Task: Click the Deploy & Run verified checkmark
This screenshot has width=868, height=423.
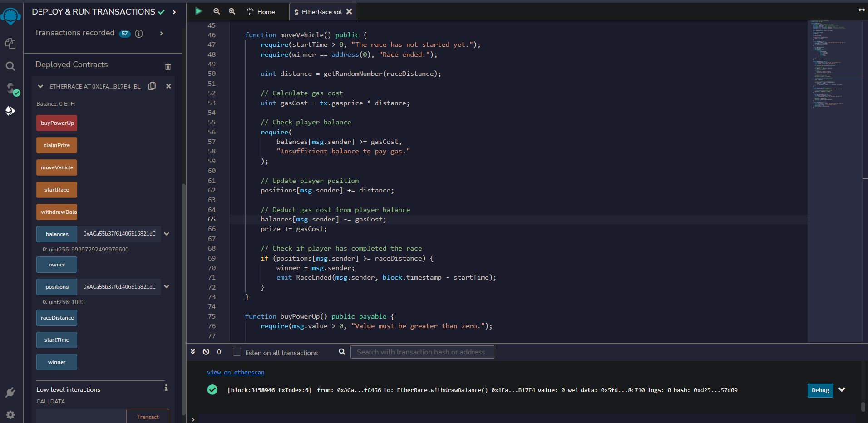Action: pyautogui.click(x=161, y=12)
